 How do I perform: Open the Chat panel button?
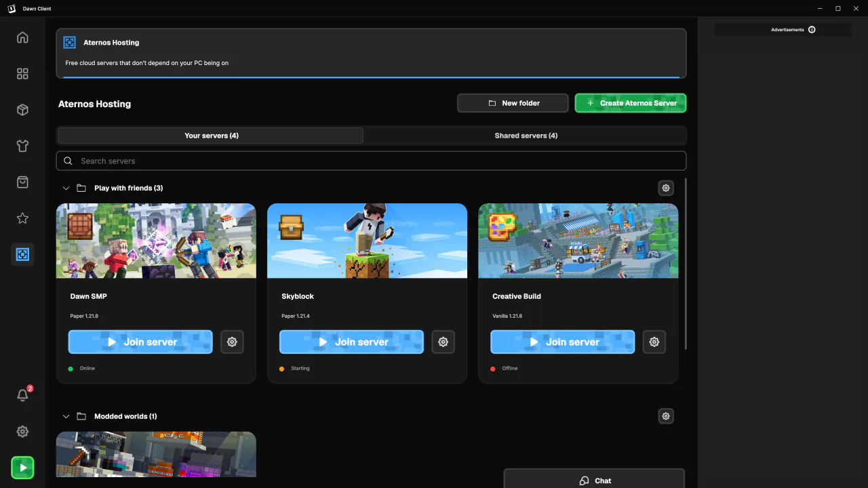(x=594, y=479)
